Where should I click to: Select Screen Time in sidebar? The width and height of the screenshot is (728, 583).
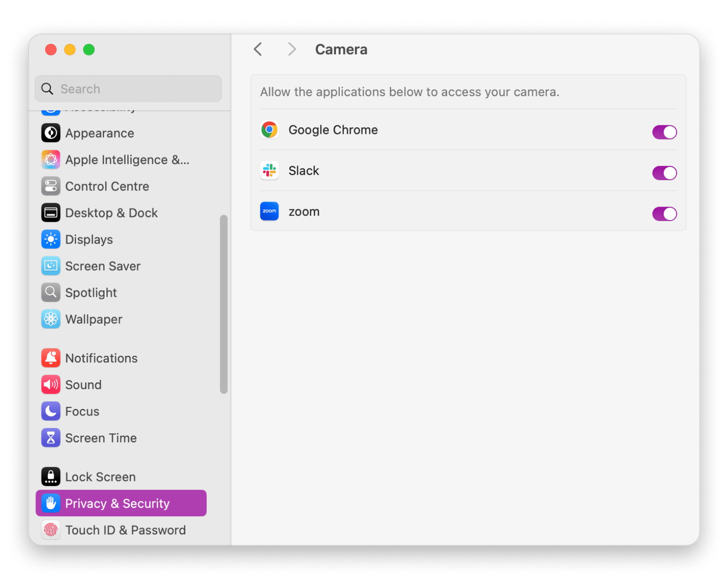click(101, 438)
